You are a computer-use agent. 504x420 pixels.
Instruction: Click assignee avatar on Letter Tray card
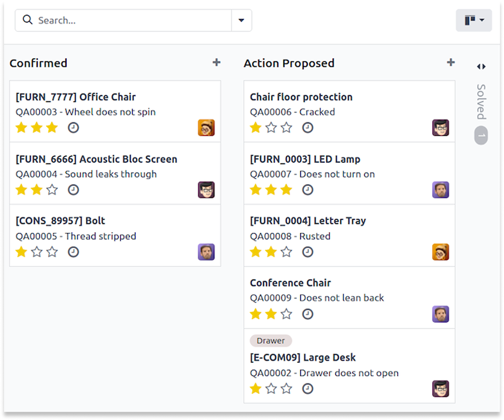point(440,252)
